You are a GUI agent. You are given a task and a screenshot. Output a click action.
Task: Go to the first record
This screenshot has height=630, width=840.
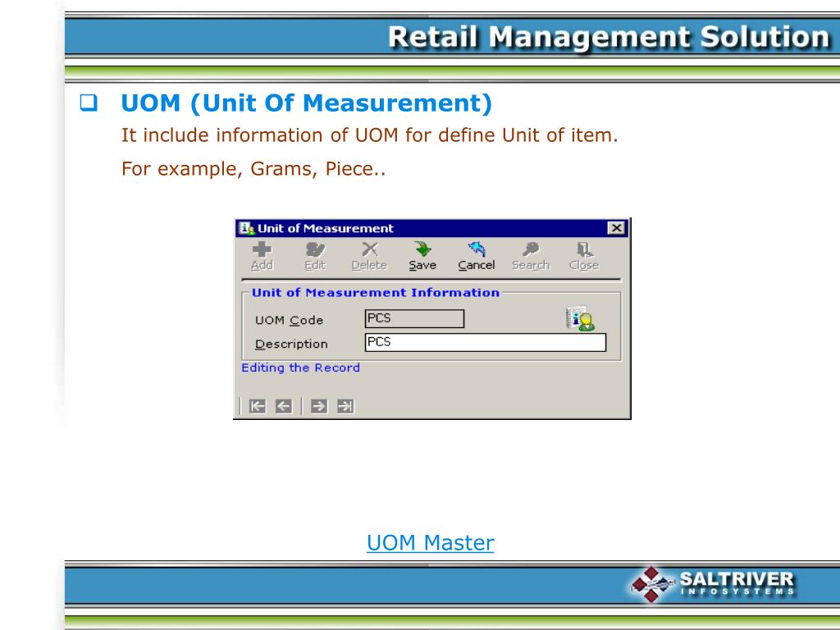(257, 406)
